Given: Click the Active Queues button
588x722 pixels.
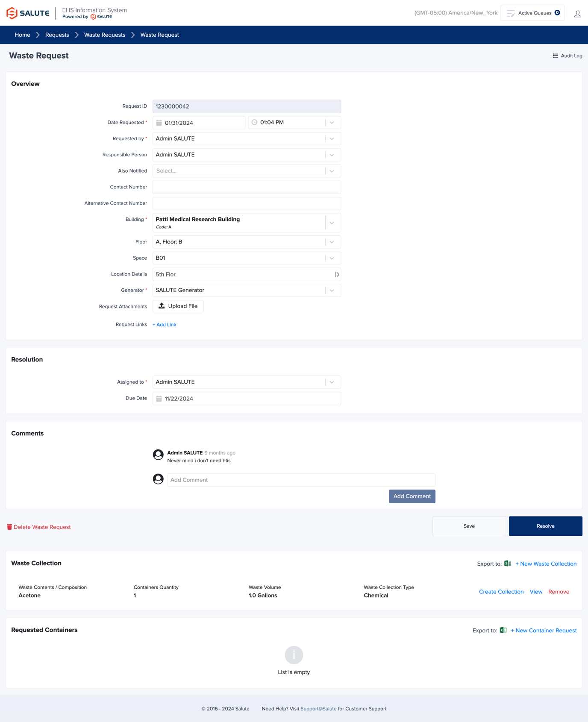Looking at the screenshot, I should [x=532, y=13].
